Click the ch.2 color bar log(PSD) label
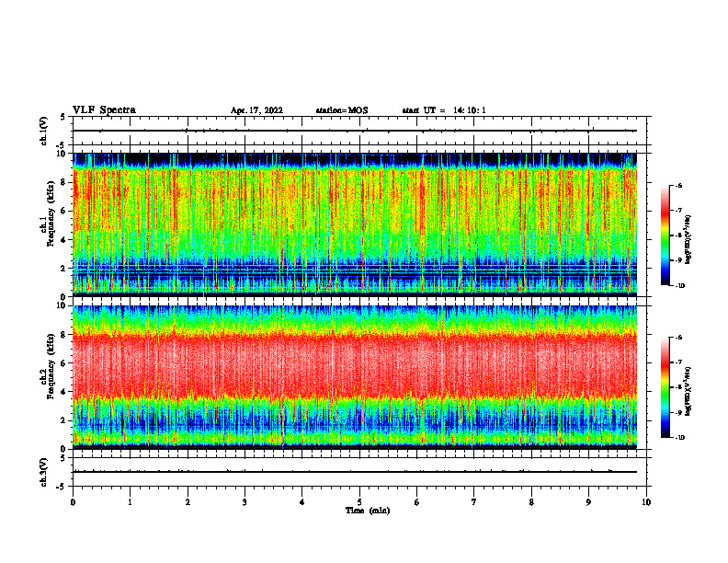The image size is (728, 563). tap(688, 392)
